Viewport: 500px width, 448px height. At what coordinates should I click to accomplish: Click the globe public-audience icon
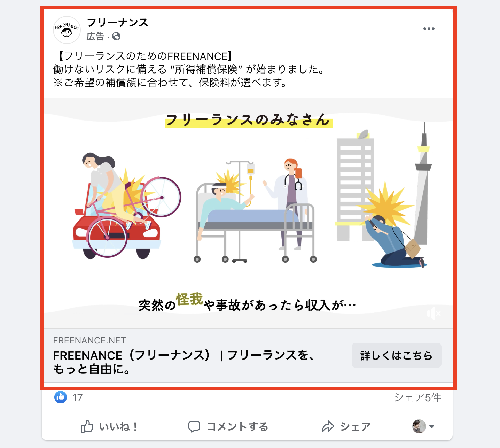click(116, 36)
